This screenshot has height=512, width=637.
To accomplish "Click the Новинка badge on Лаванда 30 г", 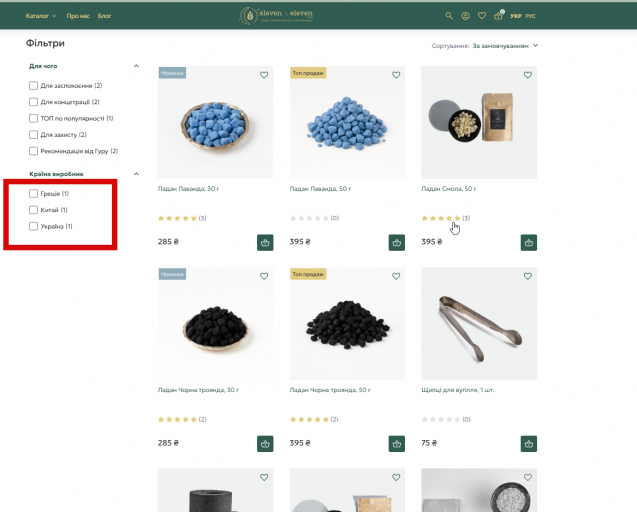I will point(172,73).
